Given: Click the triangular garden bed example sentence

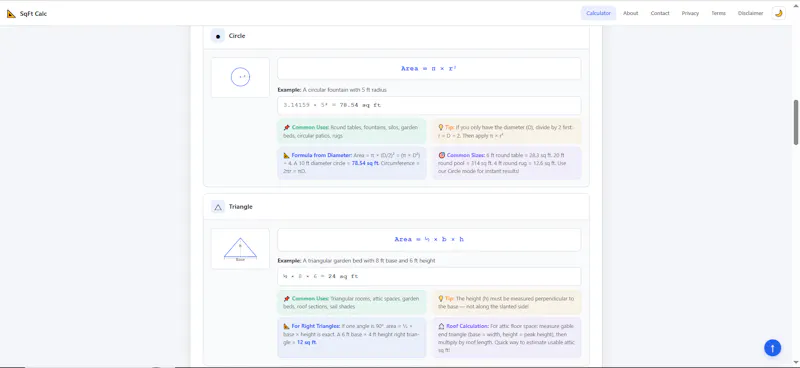Looking at the screenshot, I should tap(356, 260).
